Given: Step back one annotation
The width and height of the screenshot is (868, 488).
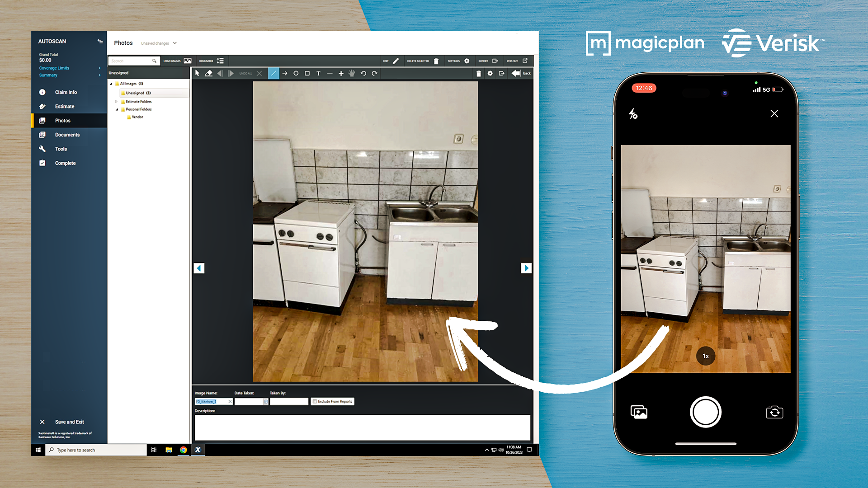Looking at the screenshot, I should pos(220,73).
